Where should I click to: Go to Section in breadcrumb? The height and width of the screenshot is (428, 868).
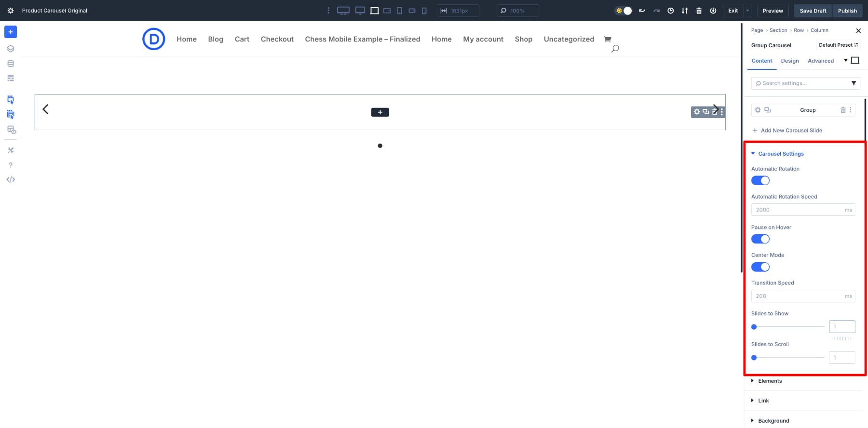778,30
